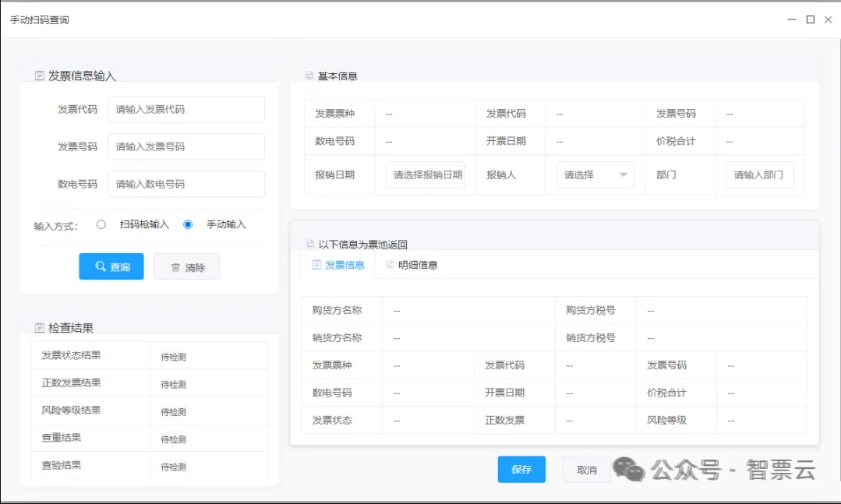Click the 输入方式 label
841x504 pixels.
coord(56,226)
